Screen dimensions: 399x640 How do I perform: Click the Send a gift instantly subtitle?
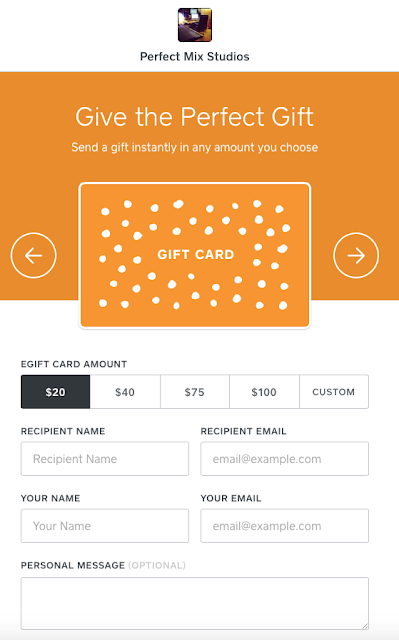point(195,147)
